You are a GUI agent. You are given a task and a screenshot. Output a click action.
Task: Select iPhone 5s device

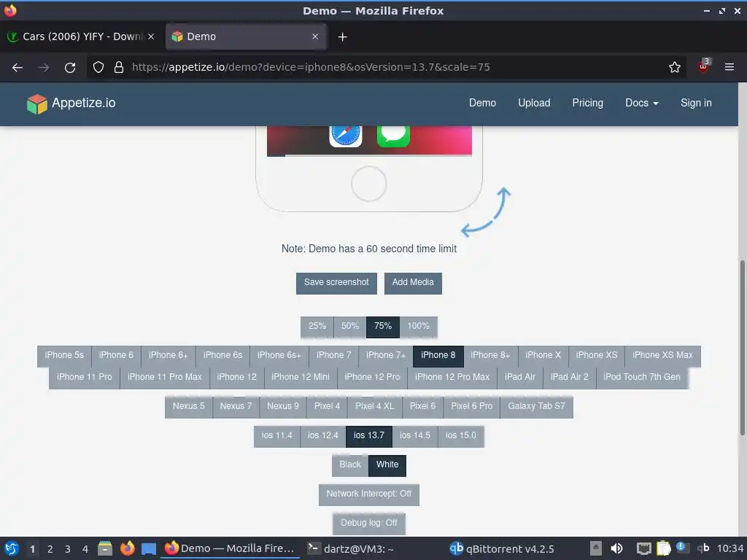[x=64, y=356]
